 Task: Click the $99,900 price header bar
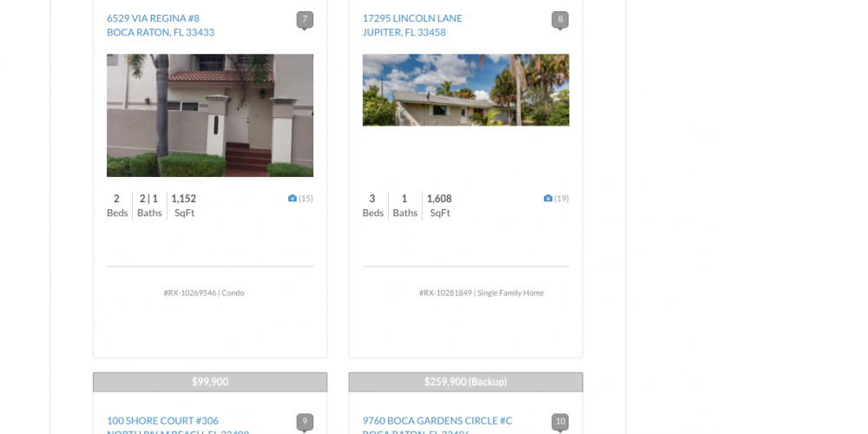[210, 382]
